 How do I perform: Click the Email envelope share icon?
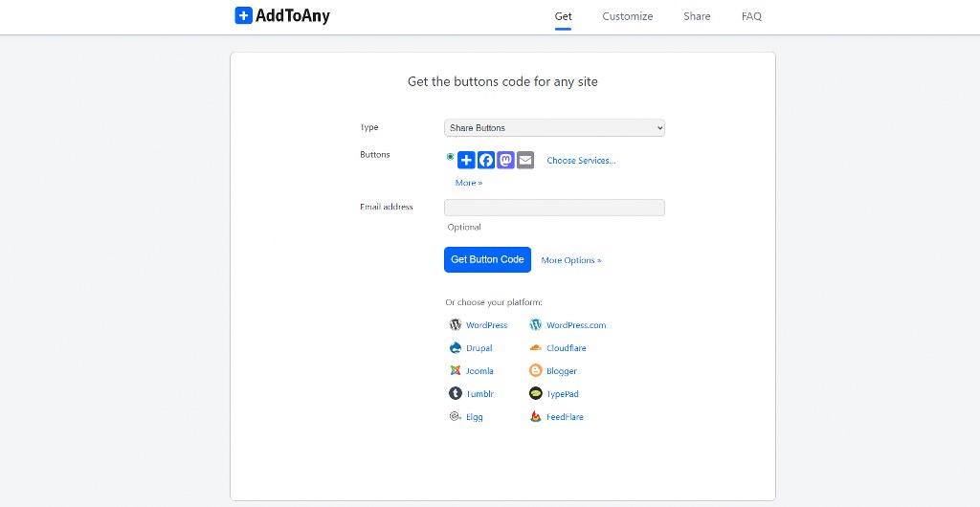click(x=525, y=161)
